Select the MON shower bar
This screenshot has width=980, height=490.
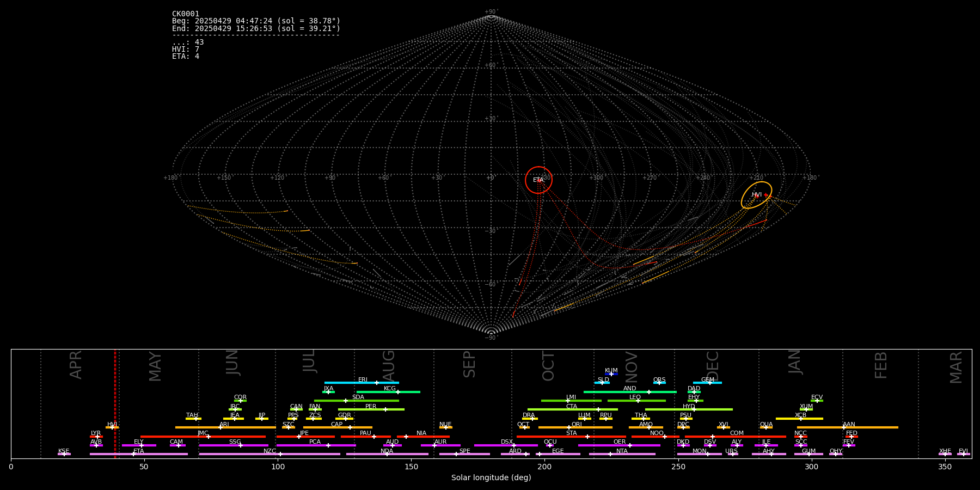click(x=700, y=454)
